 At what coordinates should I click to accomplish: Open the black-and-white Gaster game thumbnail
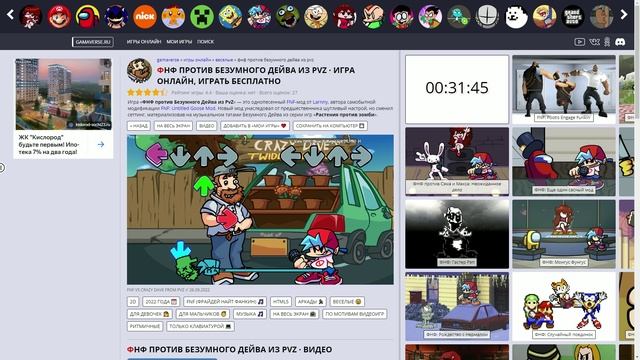pos(457,234)
